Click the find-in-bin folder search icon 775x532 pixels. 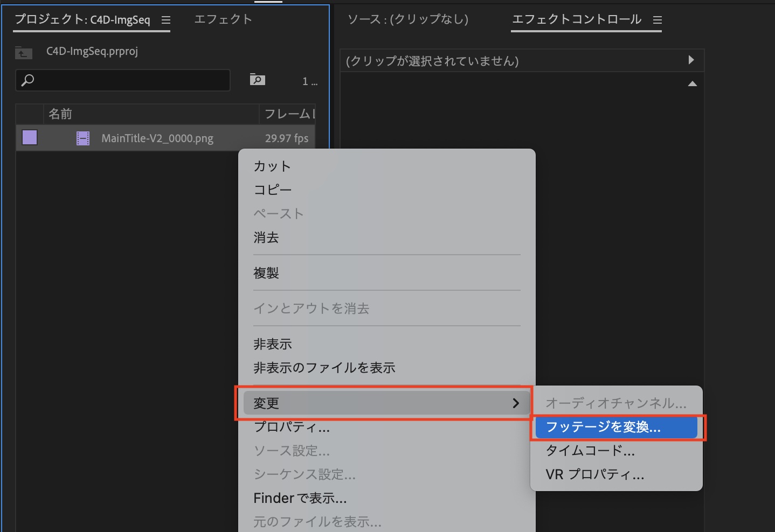pos(257,80)
